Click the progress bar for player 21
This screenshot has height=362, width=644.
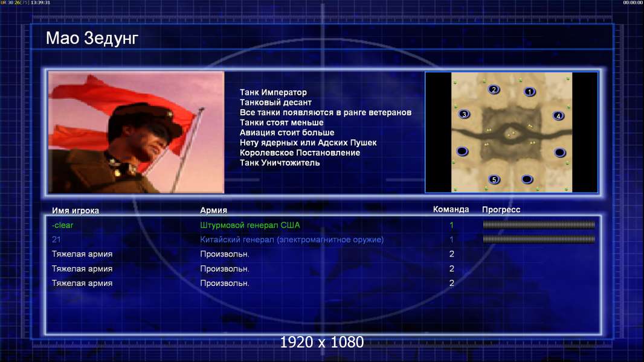tap(539, 239)
